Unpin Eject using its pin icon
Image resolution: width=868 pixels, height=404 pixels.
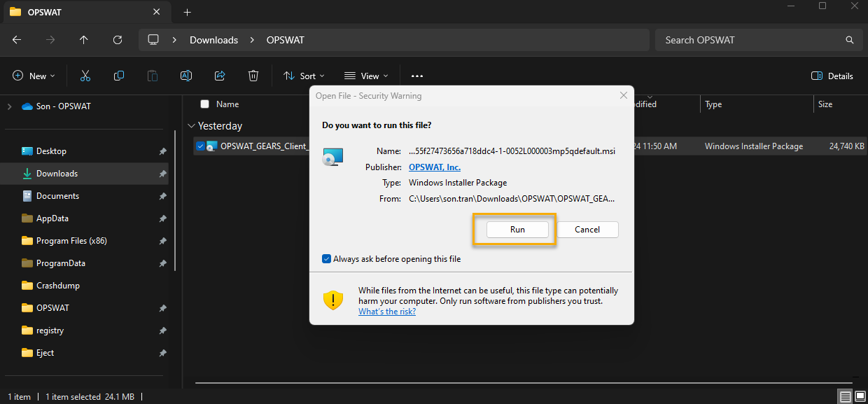pyautogui.click(x=162, y=353)
